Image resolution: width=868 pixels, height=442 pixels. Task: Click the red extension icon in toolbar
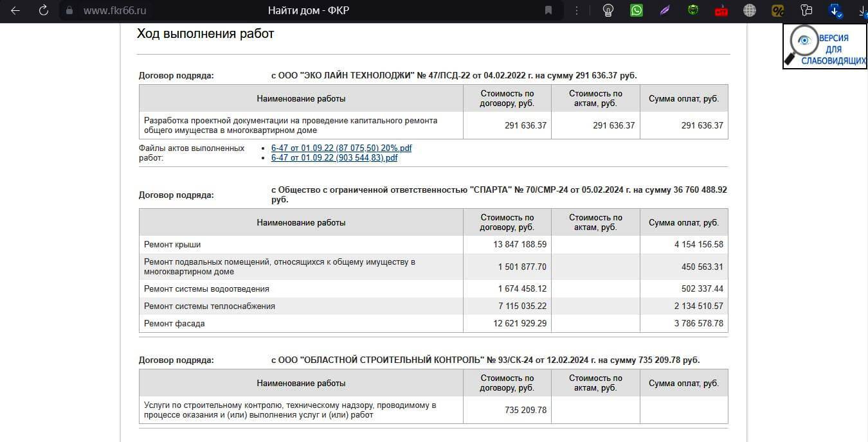(x=721, y=10)
